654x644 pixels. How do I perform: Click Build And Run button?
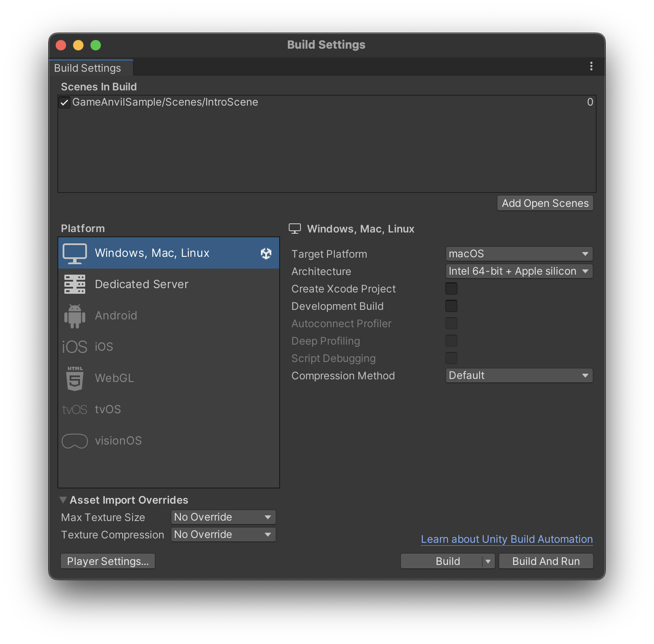(x=546, y=561)
